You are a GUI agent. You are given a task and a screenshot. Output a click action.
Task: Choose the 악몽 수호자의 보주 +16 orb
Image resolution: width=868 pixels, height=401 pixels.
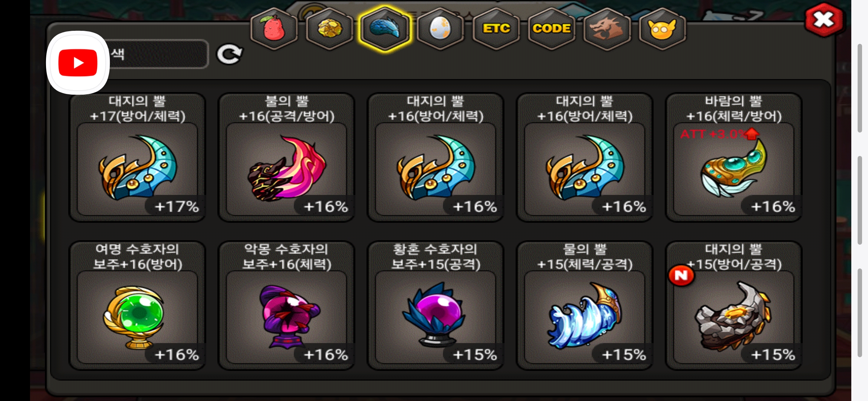(x=286, y=305)
